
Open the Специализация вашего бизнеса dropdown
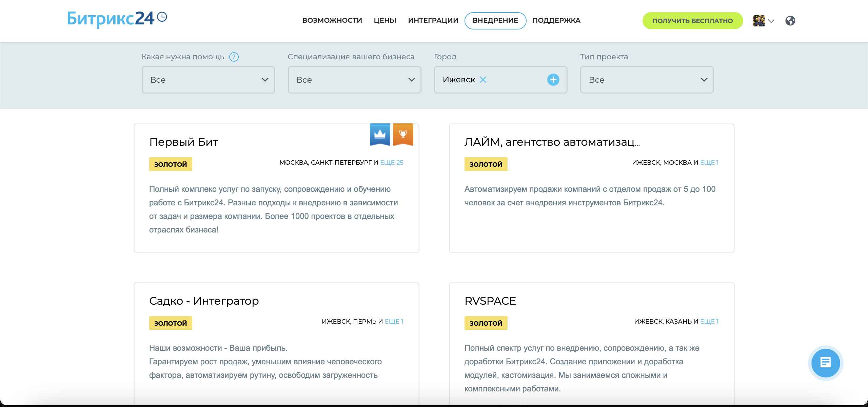354,80
